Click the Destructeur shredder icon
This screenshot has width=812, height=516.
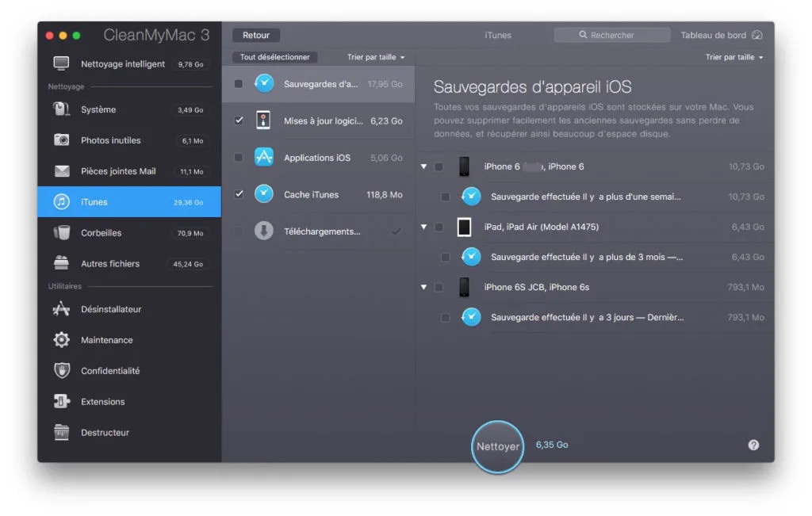[x=61, y=432]
